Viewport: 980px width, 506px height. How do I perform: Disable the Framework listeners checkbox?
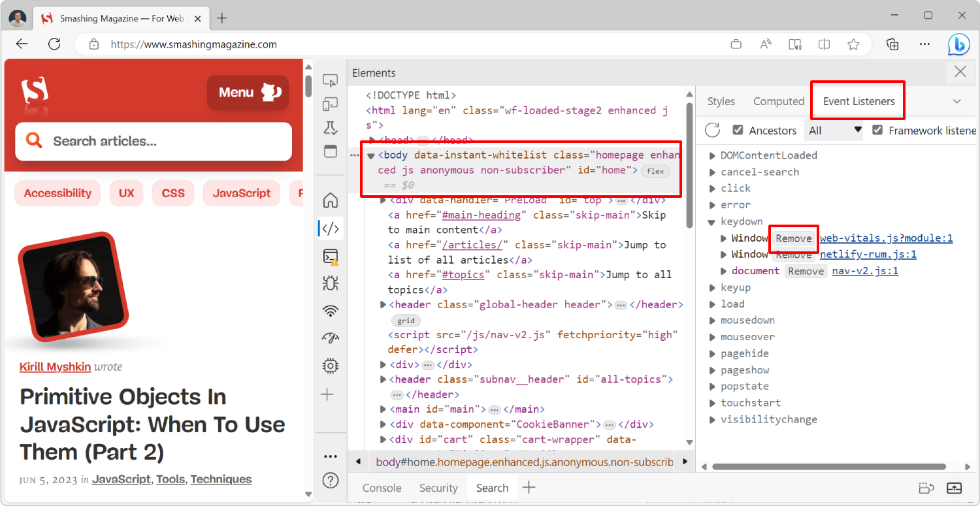[877, 130]
